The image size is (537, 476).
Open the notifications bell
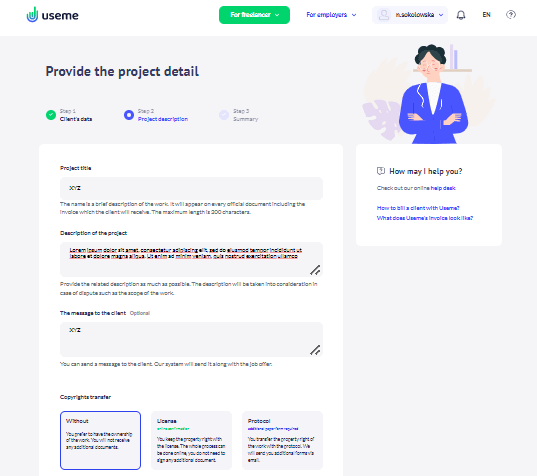tap(461, 15)
